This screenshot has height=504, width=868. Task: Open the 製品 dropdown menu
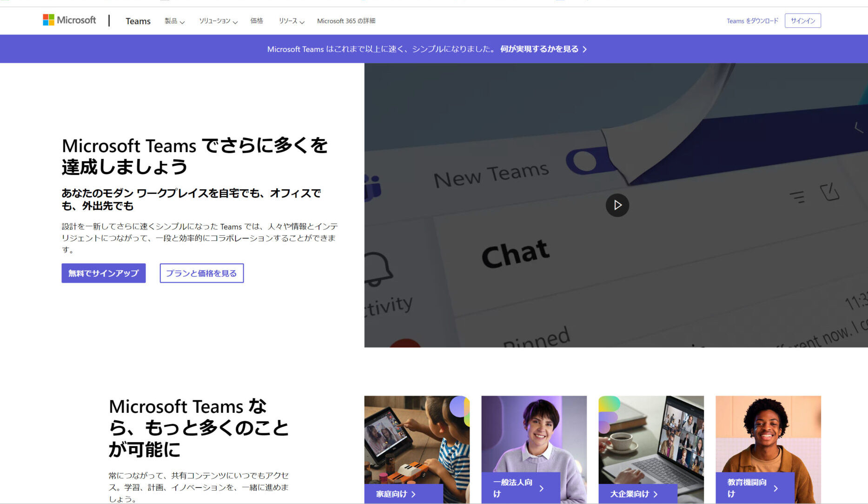click(174, 21)
